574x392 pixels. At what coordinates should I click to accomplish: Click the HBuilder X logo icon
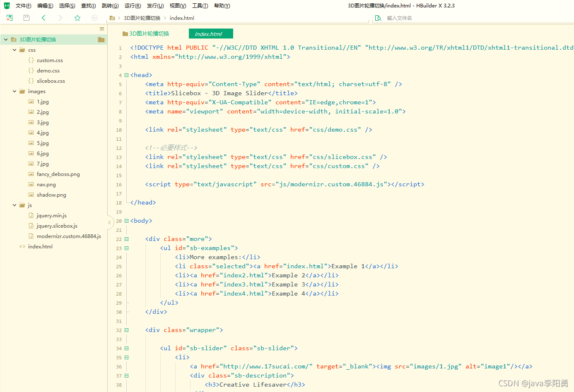pos(7,5)
